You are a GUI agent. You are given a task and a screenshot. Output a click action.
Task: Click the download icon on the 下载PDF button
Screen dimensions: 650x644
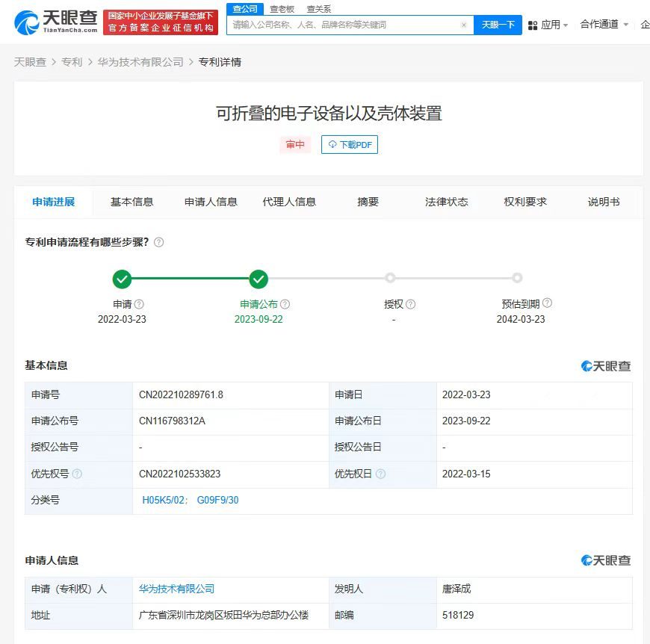(331, 144)
